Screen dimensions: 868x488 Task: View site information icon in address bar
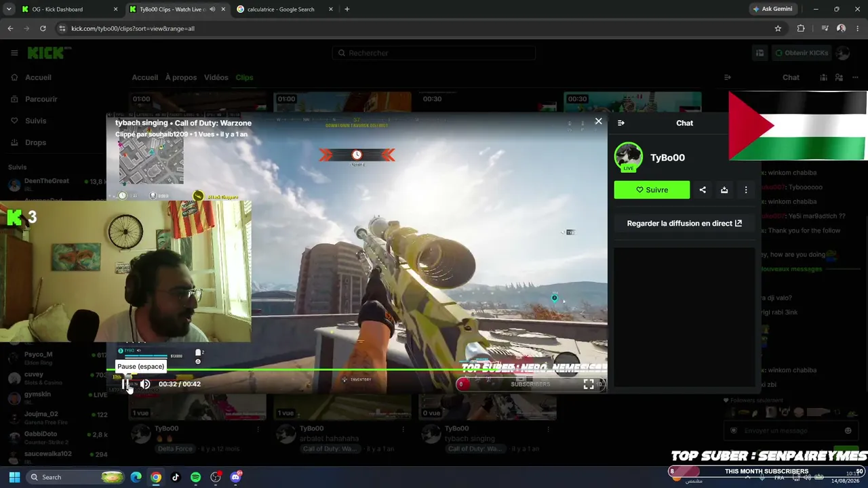[x=63, y=28]
